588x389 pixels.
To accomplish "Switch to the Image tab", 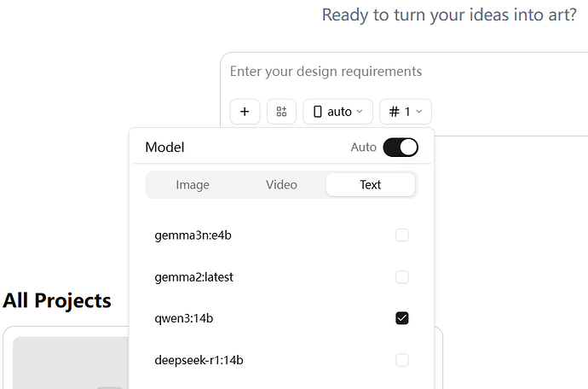I will 193,185.
